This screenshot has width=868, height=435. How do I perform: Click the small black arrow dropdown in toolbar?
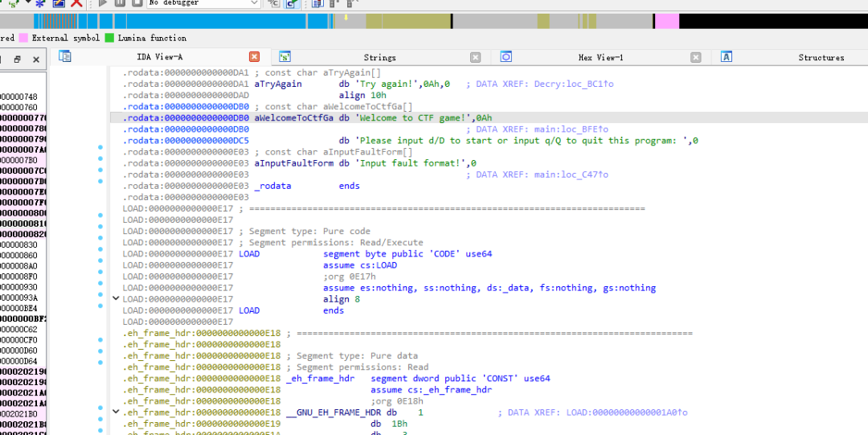click(27, 2)
